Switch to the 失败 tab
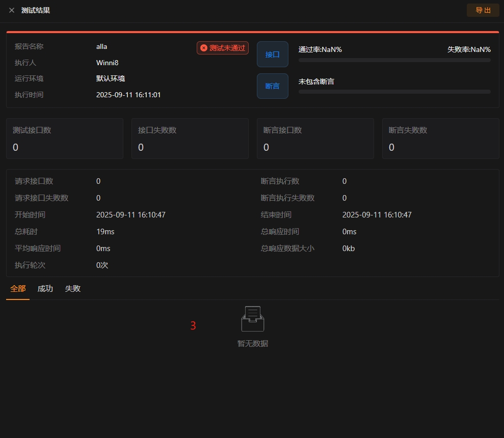 click(x=73, y=289)
